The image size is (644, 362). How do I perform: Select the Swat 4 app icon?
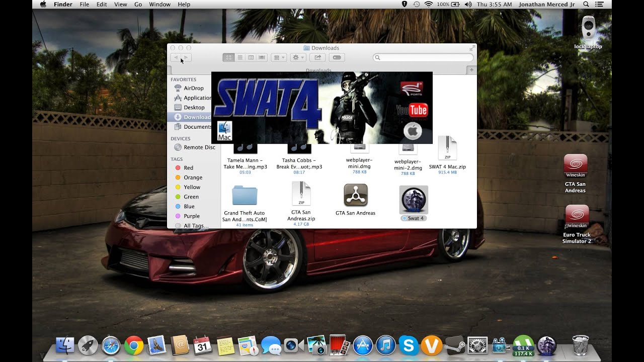point(414,200)
